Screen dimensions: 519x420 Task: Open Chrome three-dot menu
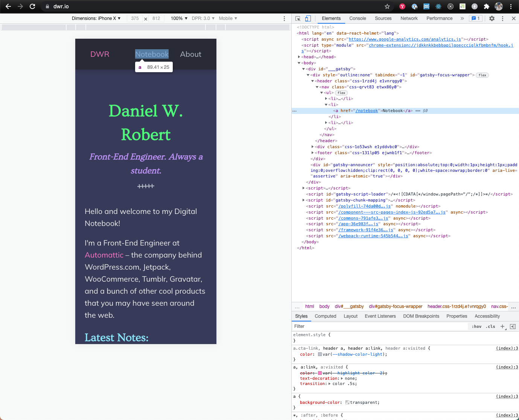tap(511, 6)
